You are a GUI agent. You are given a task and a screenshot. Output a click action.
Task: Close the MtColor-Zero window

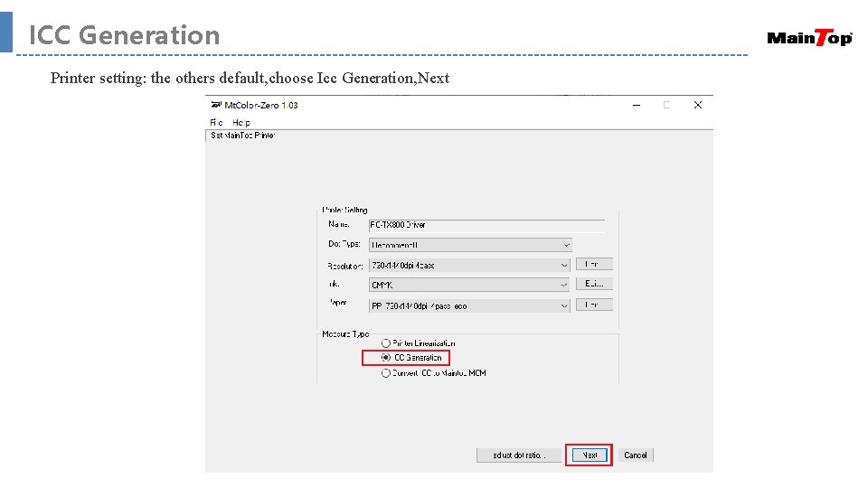pyautogui.click(x=697, y=105)
